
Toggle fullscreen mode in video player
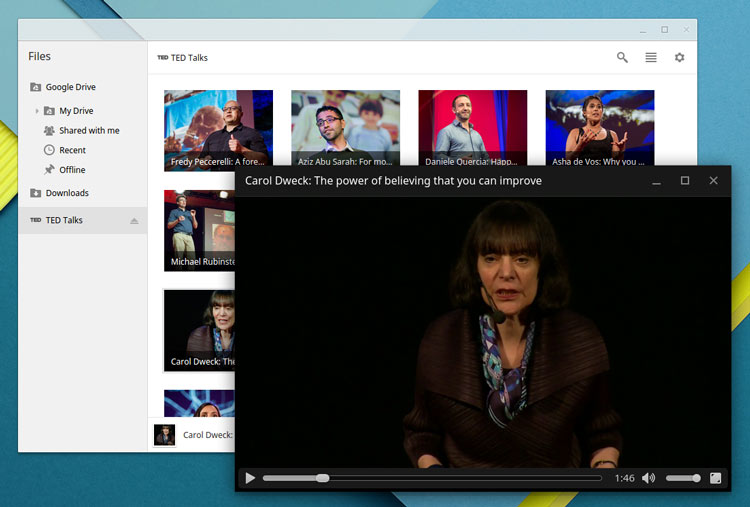pos(715,478)
